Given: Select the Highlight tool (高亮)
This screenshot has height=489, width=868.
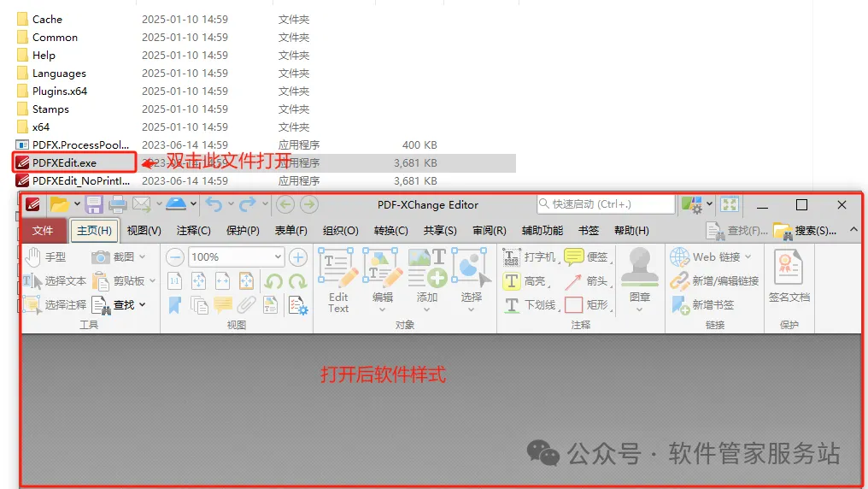Looking at the screenshot, I should 525,281.
